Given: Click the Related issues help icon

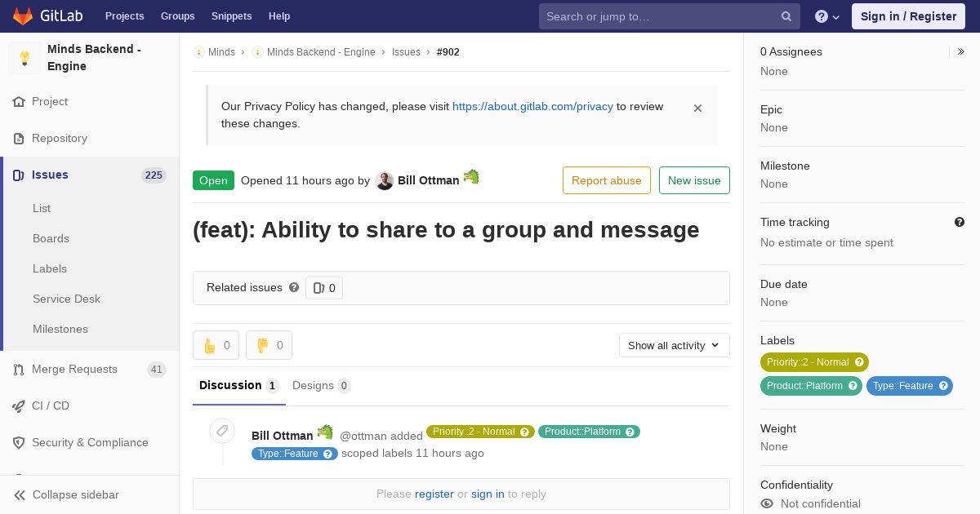Looking at the screenshot, I should 294,287.
